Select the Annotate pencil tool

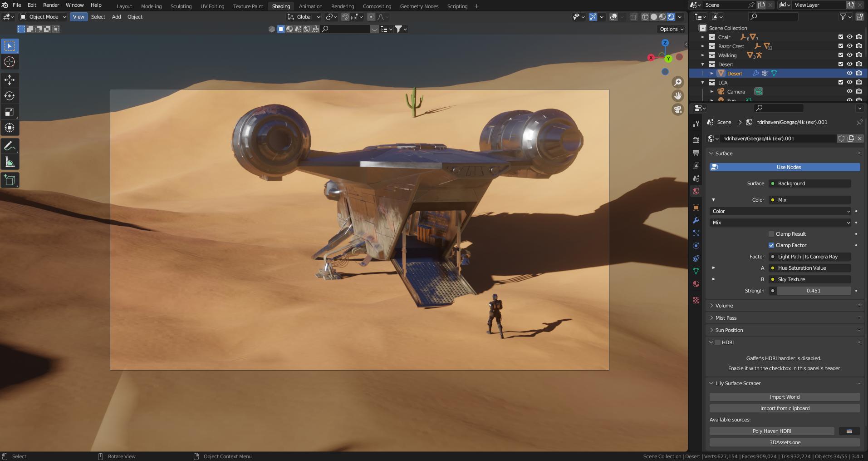10,146
